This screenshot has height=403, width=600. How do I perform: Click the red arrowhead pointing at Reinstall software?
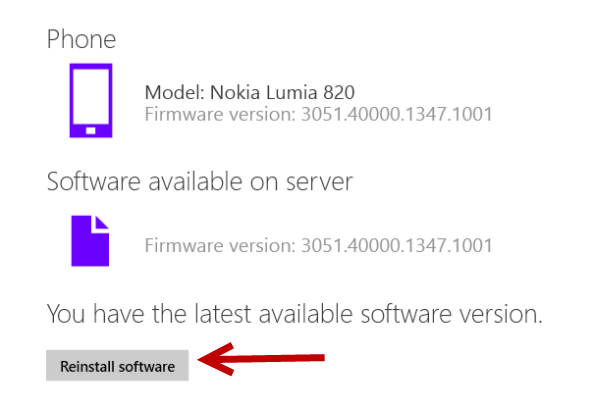tap(215, 359)
